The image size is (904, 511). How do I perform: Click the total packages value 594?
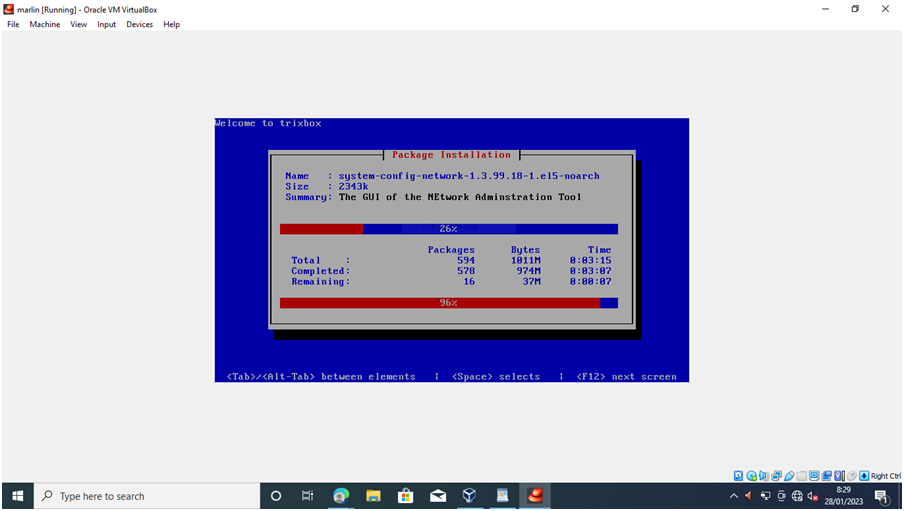[x=466, y=260]
